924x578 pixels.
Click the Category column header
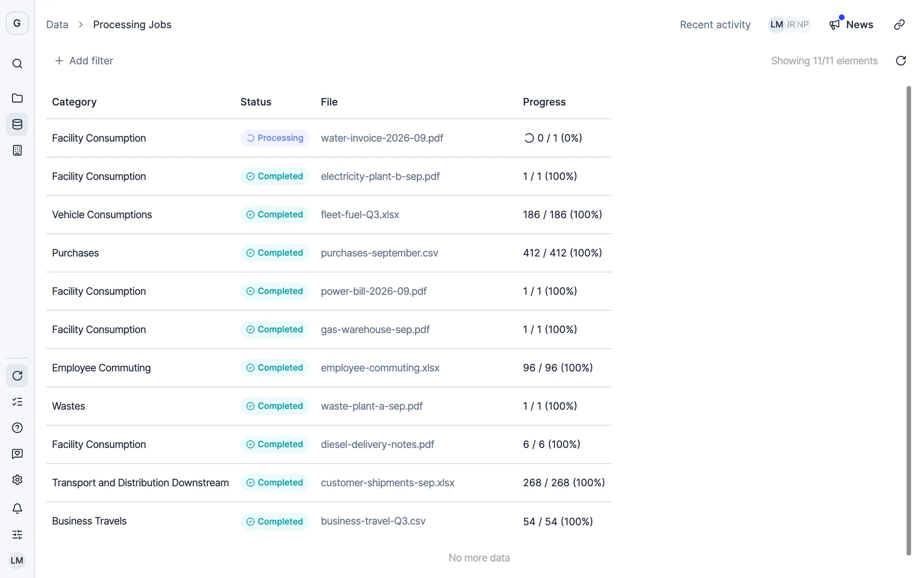click(74, 102)
